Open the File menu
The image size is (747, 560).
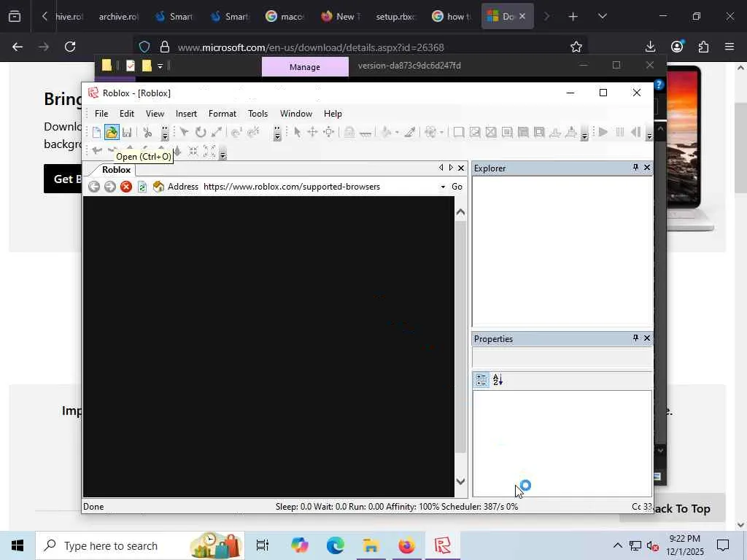coord(101,114)
